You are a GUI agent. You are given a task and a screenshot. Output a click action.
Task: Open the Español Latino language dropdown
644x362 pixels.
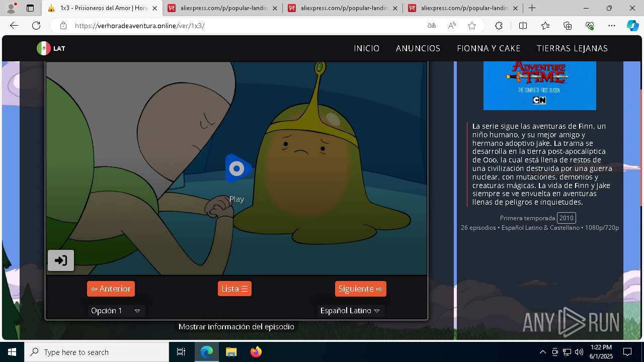tap(351, 311)
